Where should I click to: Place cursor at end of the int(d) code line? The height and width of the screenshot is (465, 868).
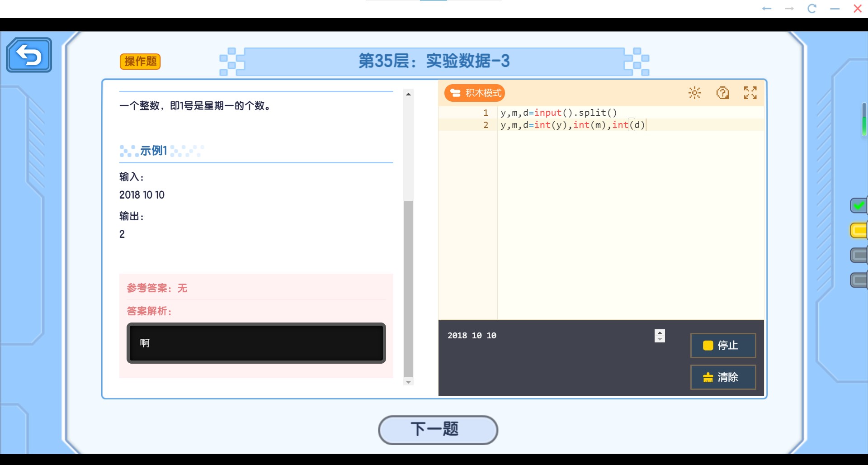point(646,125)
